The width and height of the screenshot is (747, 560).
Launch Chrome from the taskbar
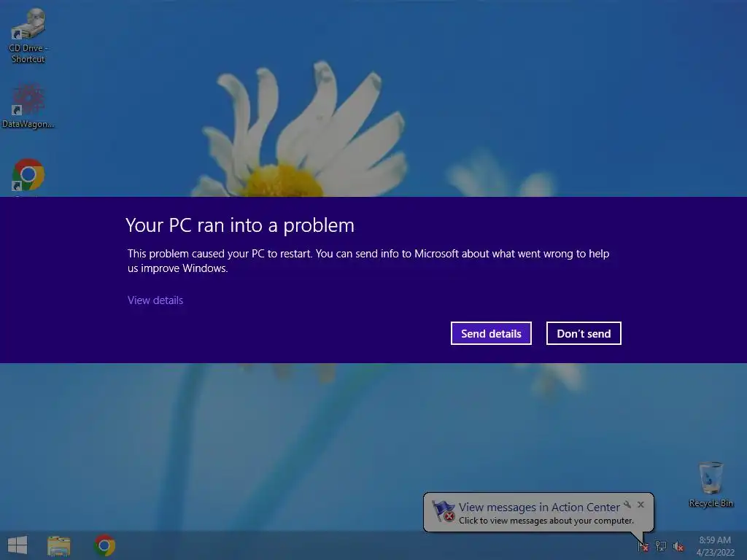(104, 545)
